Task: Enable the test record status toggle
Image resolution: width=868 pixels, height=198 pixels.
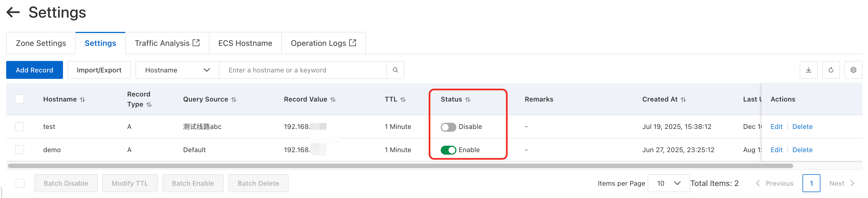Action: (448, 127)
